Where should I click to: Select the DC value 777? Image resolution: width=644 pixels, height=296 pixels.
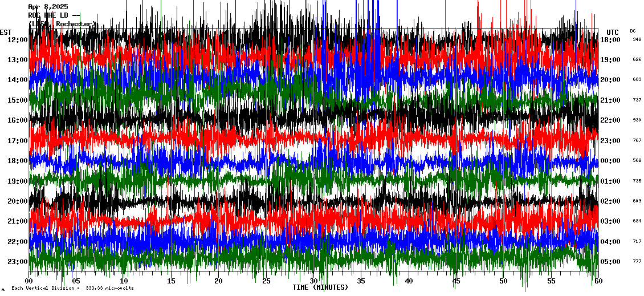click(x=637, y=262)
